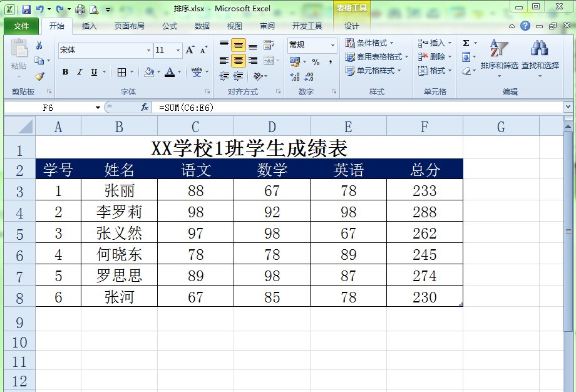Screen dimensions: 576x392
Task: Save the workbook using quick access Save icon
Action: [x=26, y=9]
